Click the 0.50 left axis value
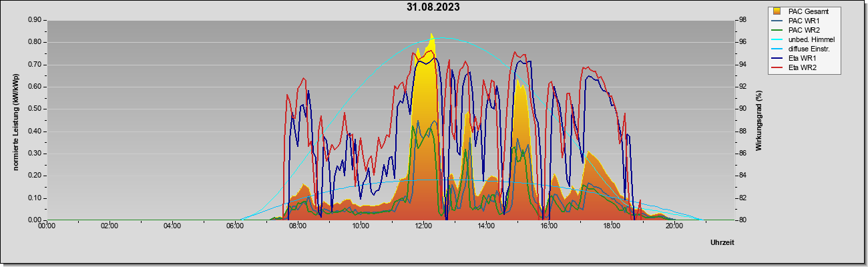The height and width of the screenshot is (267, 868). (x=35, y=109)
